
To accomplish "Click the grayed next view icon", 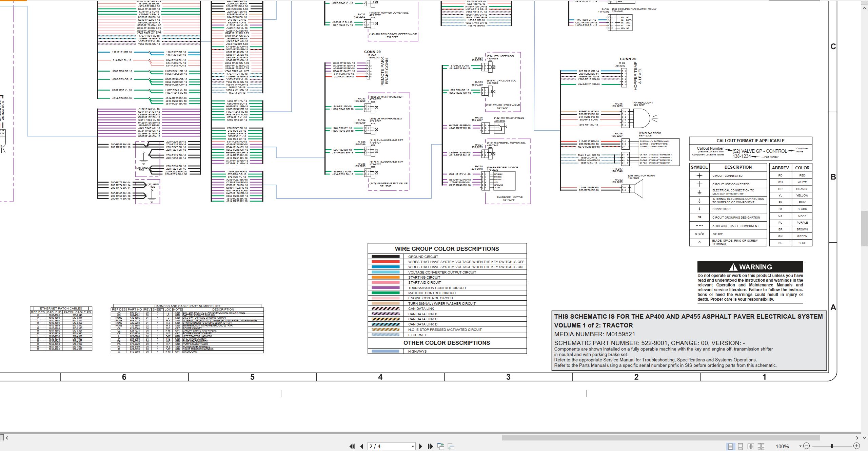I will click(x=451, y=447).
